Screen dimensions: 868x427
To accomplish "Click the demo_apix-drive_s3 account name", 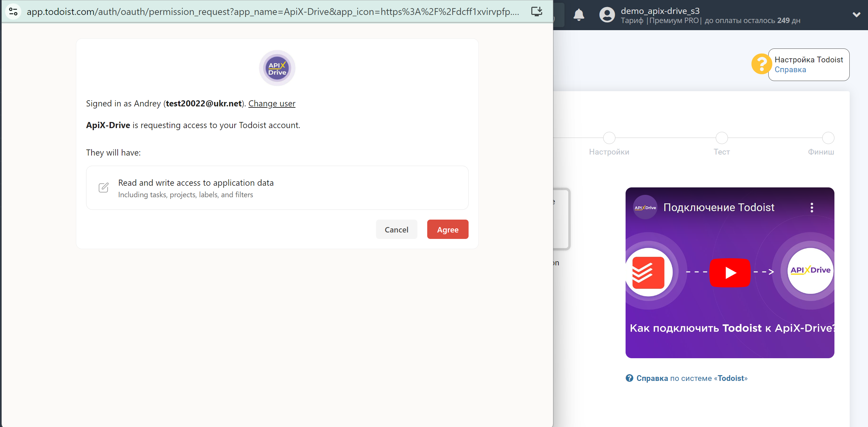I will [660, 11].
